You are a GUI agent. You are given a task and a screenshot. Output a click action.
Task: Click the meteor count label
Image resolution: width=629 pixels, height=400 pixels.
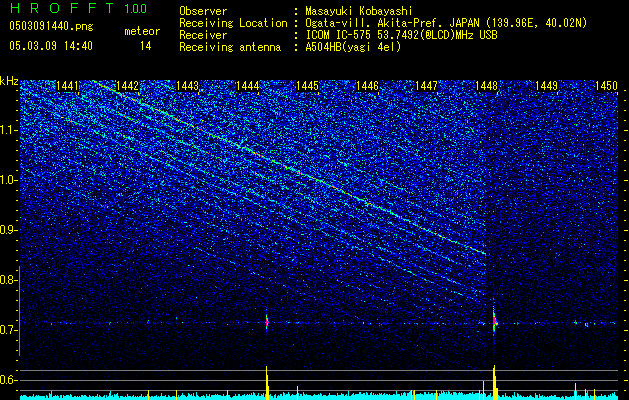tap(142, 31)
